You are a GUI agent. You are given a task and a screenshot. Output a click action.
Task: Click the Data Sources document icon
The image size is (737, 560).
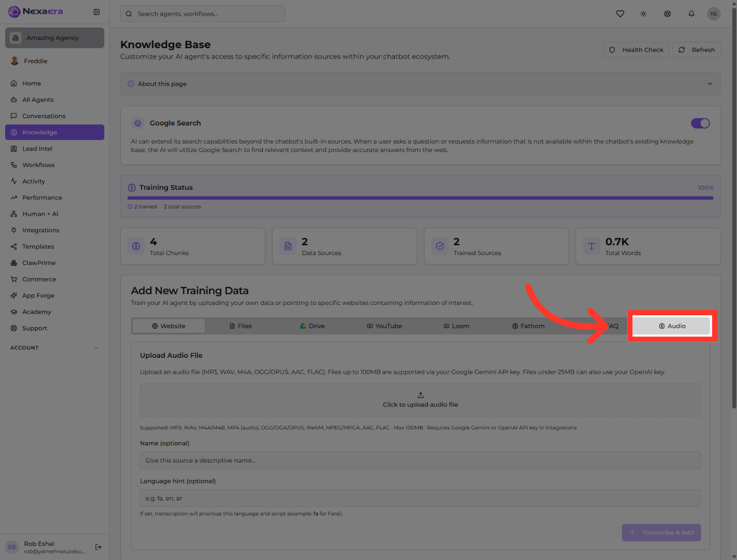tap(288, 246)
